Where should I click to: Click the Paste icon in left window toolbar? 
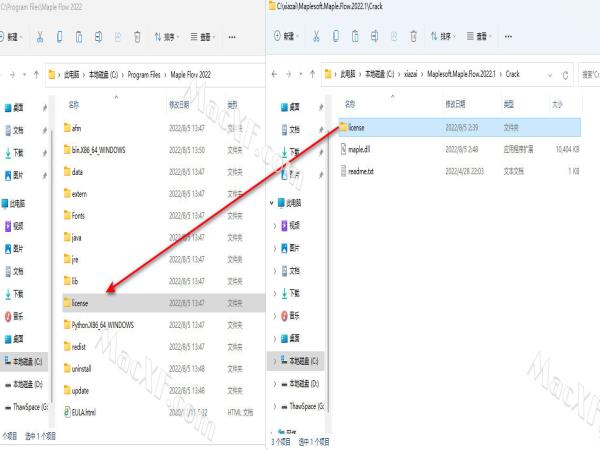click(x=79, y=37)
